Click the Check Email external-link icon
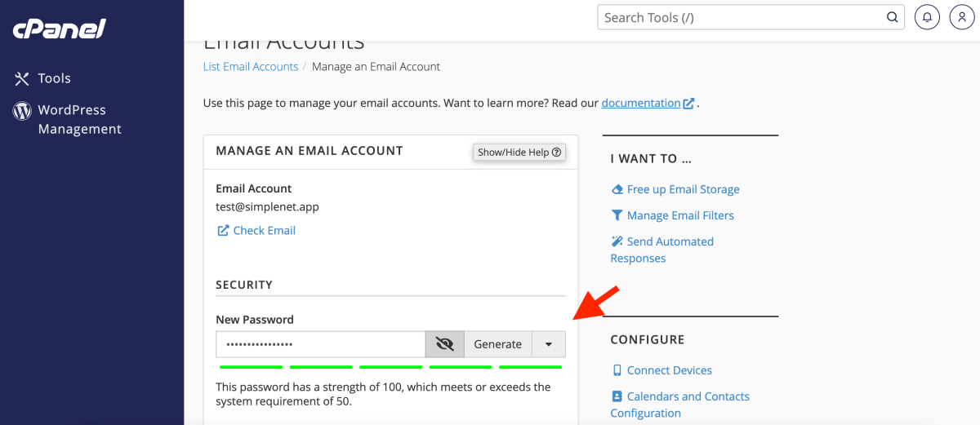The image size is (980, 425). 223,231
